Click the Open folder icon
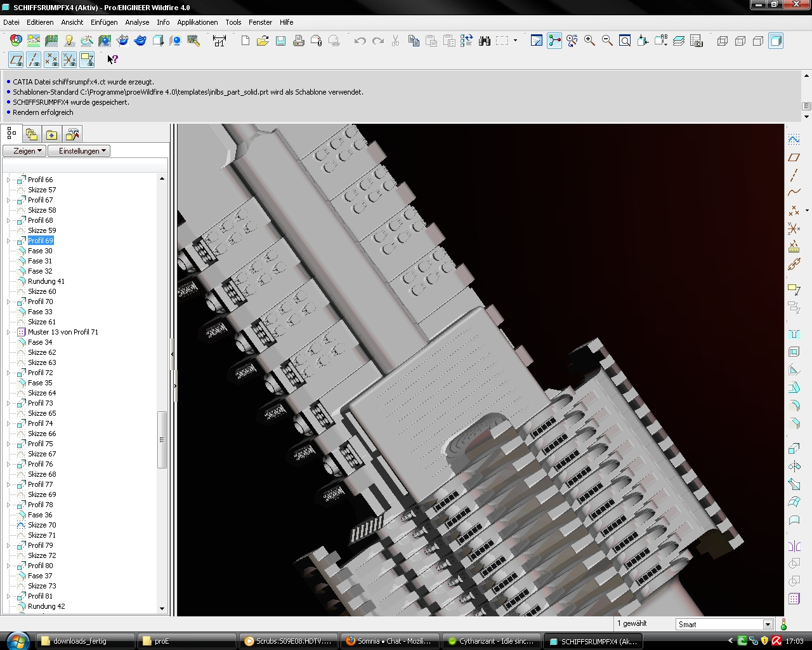 tap(263, 41)
